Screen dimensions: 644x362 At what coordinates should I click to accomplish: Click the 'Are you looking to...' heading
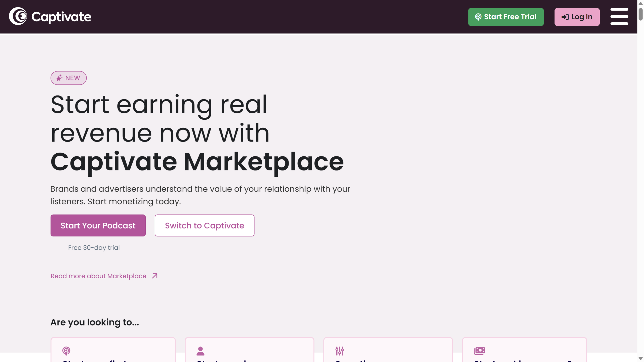coord(95,322)
